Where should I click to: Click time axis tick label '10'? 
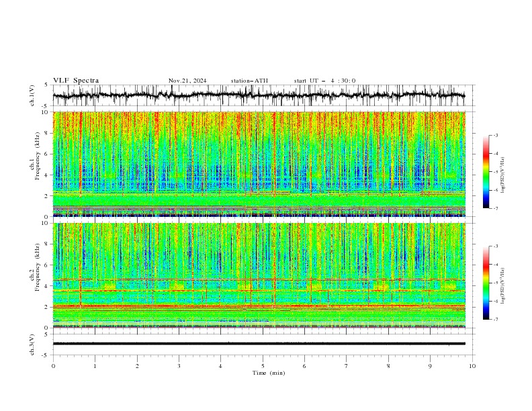(472, 366)
